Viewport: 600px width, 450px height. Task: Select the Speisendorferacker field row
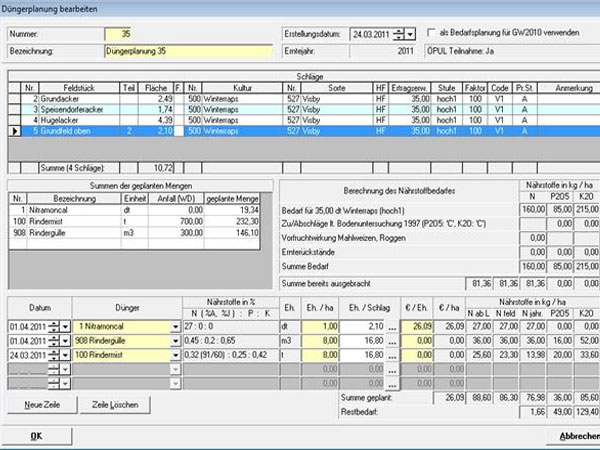tap(304, 109)
